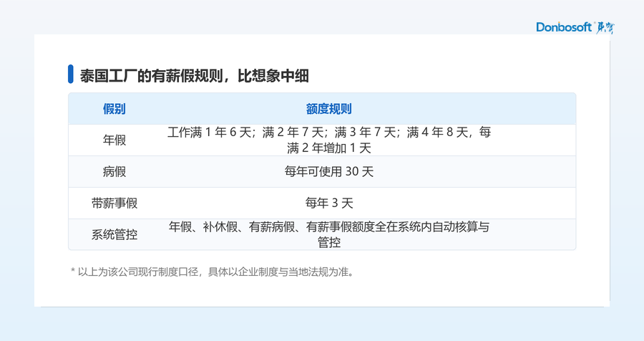Click the '假别' column header
This screenshot has width=644, height=341.
click(x=114, y=109)
